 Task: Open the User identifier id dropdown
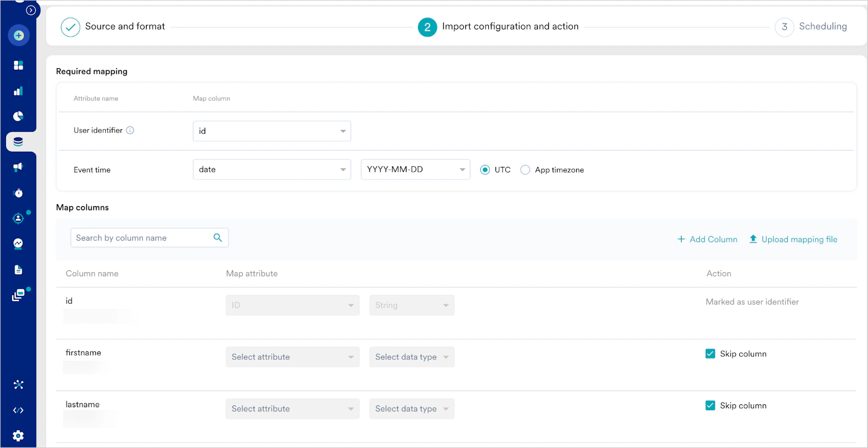272,131
